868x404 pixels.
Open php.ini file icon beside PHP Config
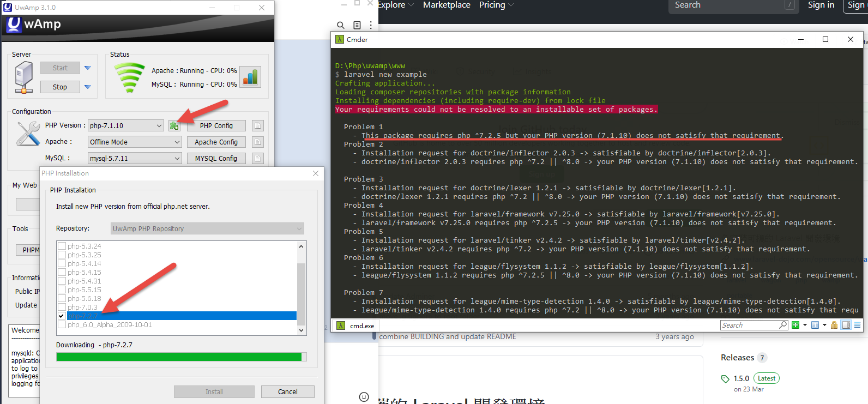tap(258, 126)
